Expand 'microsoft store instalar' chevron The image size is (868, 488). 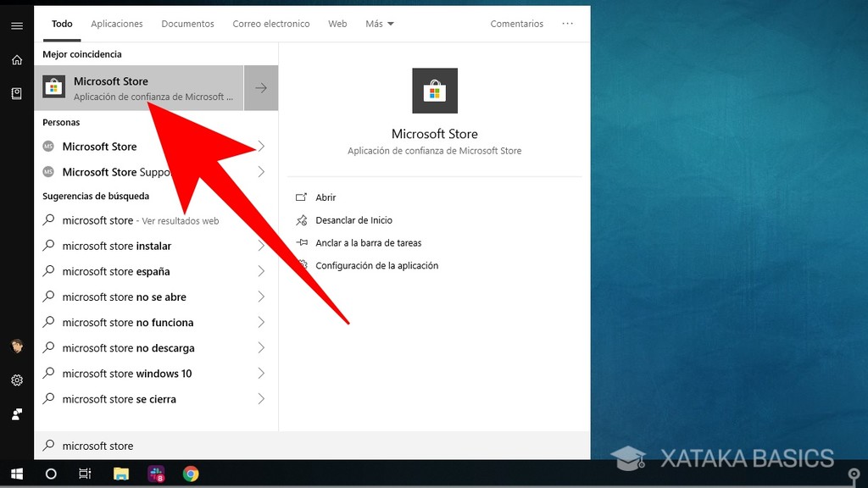tap(261, 246)
